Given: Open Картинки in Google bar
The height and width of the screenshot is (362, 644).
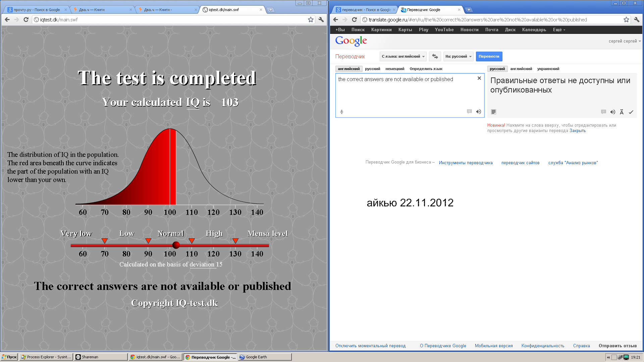Looking at the screenshot, I should click(x=381, y=30).
